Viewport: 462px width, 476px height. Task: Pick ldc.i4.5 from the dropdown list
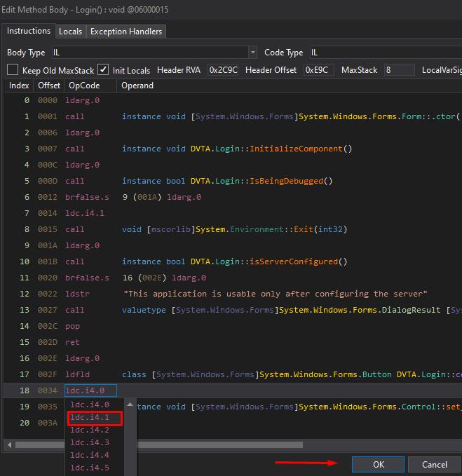click(90, 468)
